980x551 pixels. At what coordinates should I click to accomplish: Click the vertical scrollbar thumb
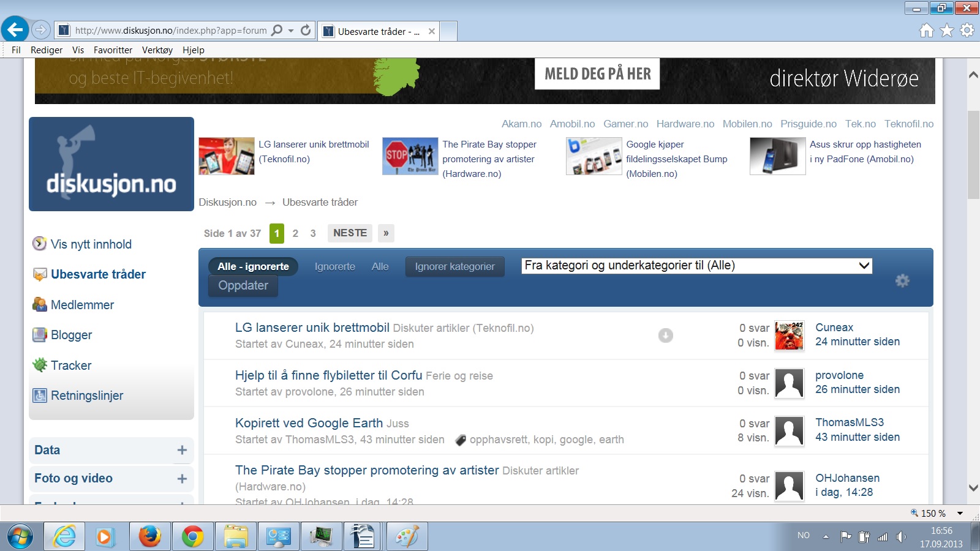(x=973, y=155)
